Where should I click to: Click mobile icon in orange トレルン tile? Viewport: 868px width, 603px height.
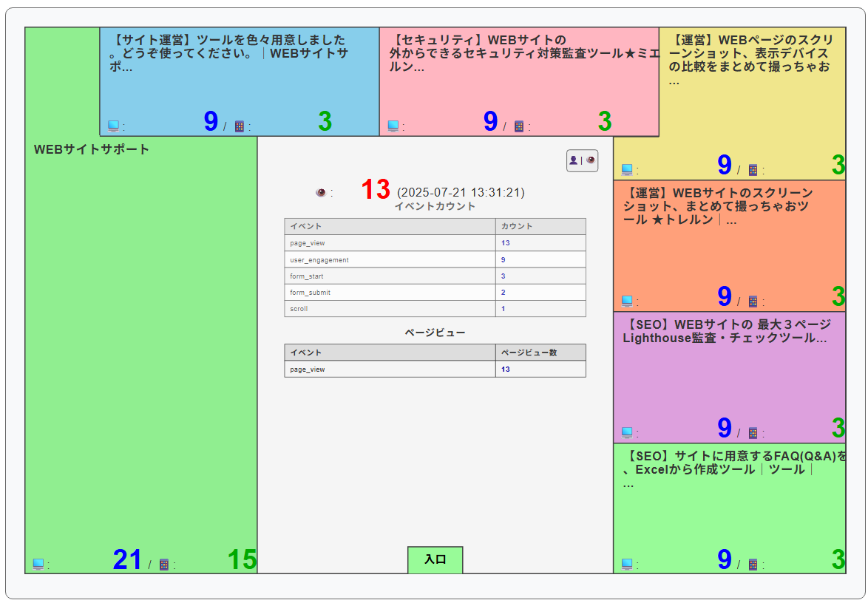point(753,301)
